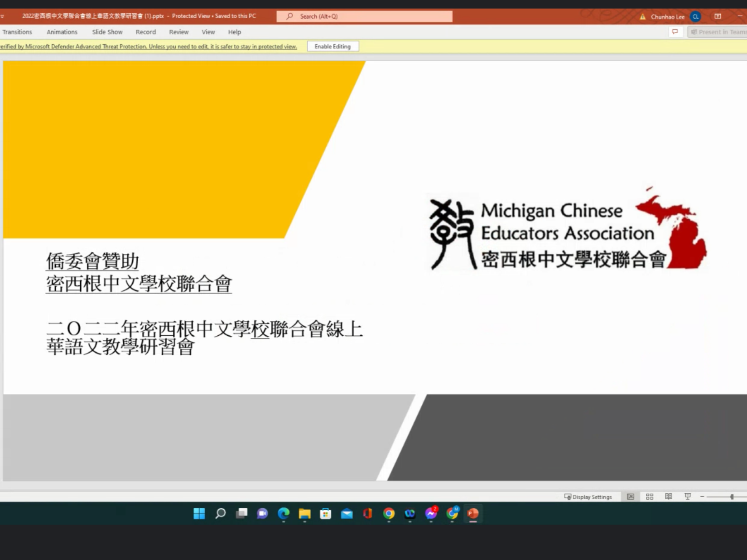
Task: Open Microsoft Edge from taskbar
Action: [x=284, y=513]
